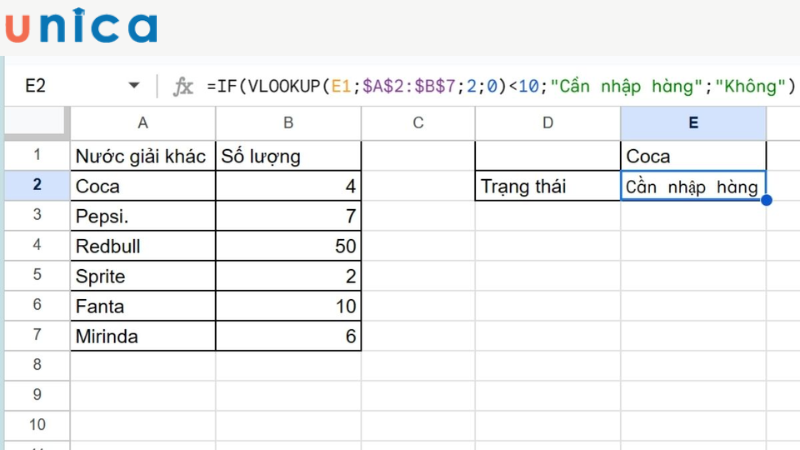Select row 6 header
This screenshot has width=800, height=450.
pyautogui.click(x=37, y=305)
